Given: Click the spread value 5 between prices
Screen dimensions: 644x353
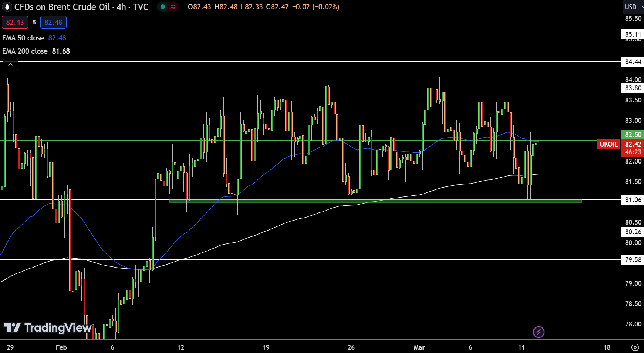Looking at the screenshot, I should (34, 22).
